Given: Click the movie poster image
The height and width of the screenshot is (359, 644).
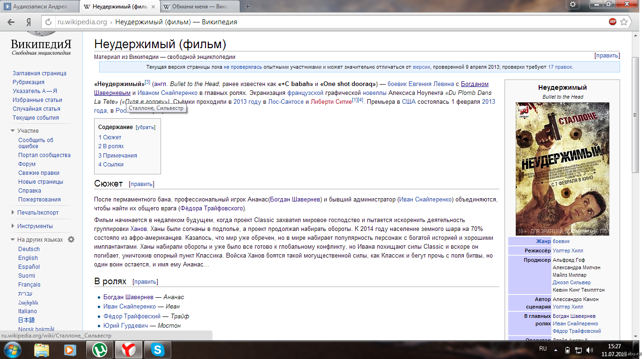Looking at the screenshot, I should (563, 169).
